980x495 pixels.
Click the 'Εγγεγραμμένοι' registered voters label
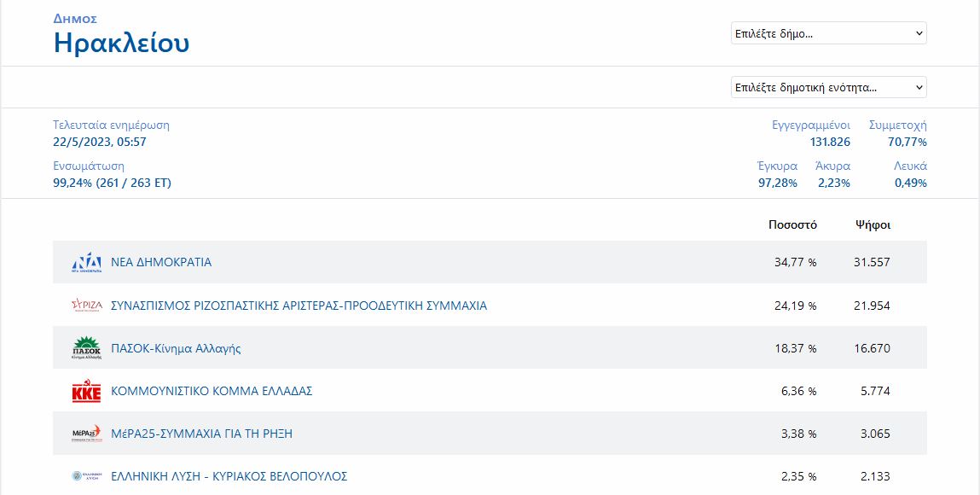pos(810,125)
